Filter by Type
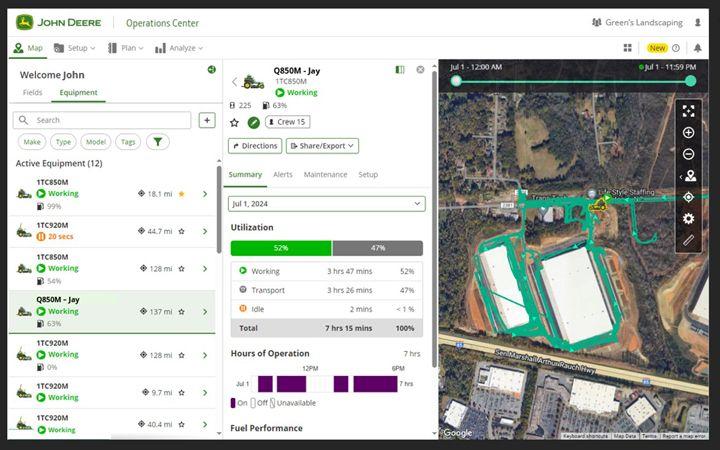 pos(63,142)
